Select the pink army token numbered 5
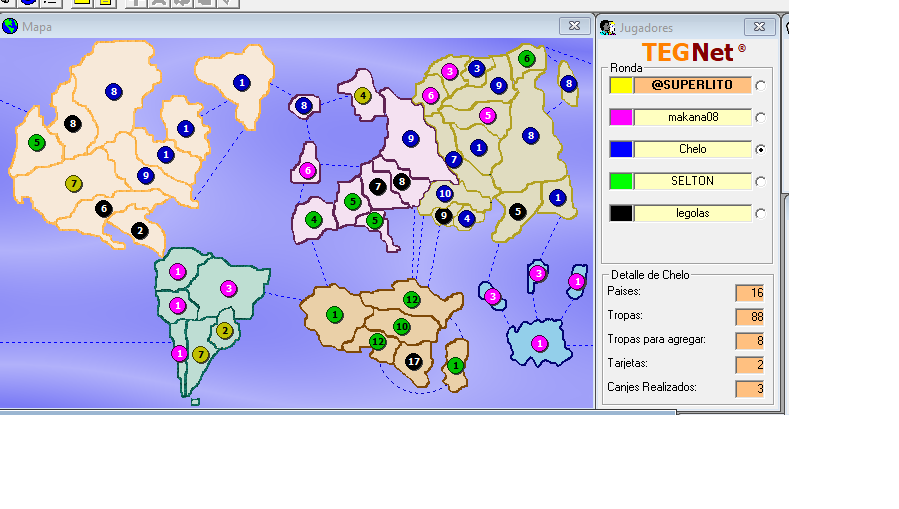The width and height of the screenshot is (899, 509). coord(487,115)
